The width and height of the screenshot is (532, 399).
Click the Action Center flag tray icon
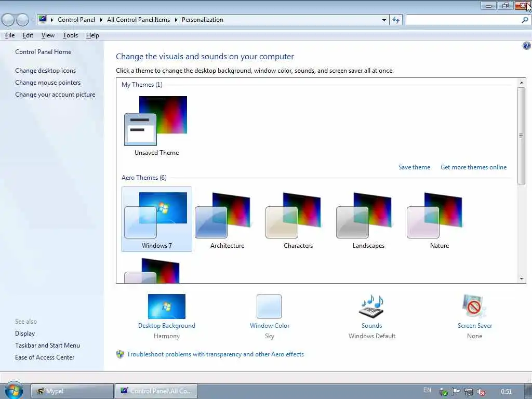click(456, 392)
